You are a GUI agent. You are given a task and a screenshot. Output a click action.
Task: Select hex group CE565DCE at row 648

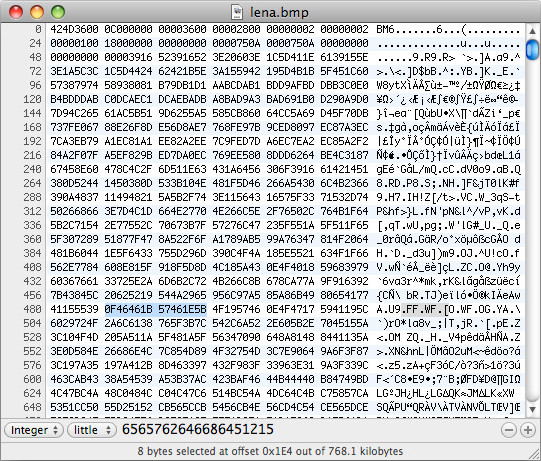coord(344,408)
